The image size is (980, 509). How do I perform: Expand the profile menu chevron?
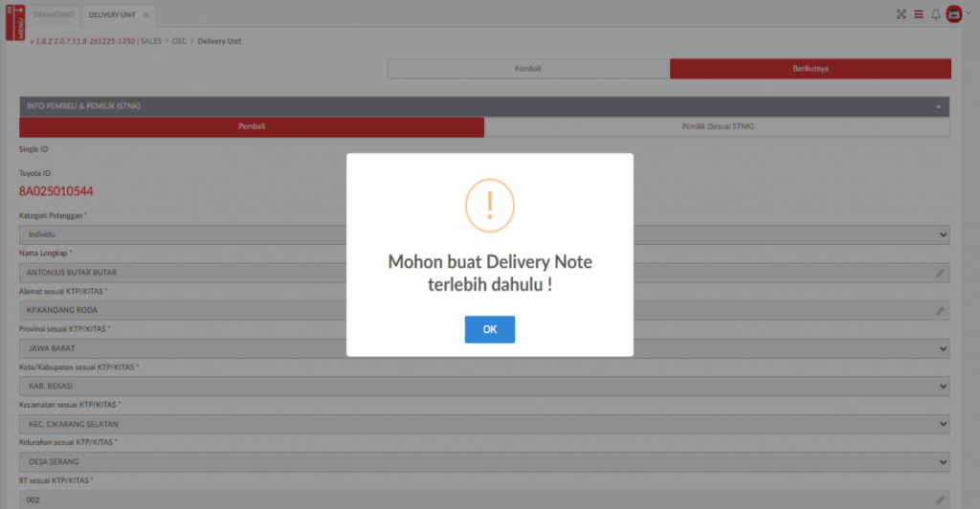click(969, 14)
